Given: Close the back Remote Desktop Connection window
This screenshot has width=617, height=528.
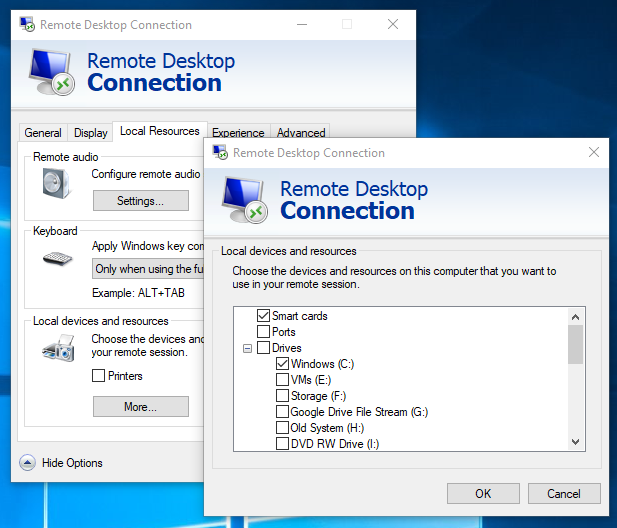Looking at the screenshot, I should tap(393, 24).
